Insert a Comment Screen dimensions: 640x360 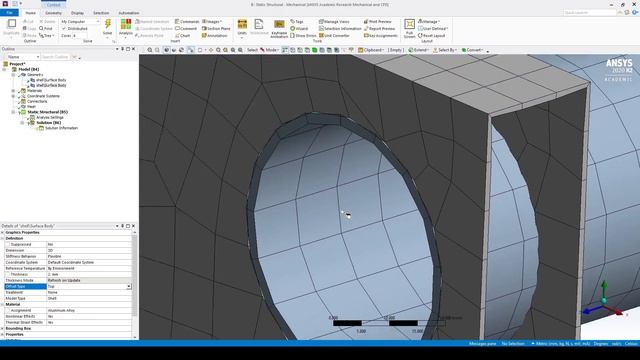186,29
